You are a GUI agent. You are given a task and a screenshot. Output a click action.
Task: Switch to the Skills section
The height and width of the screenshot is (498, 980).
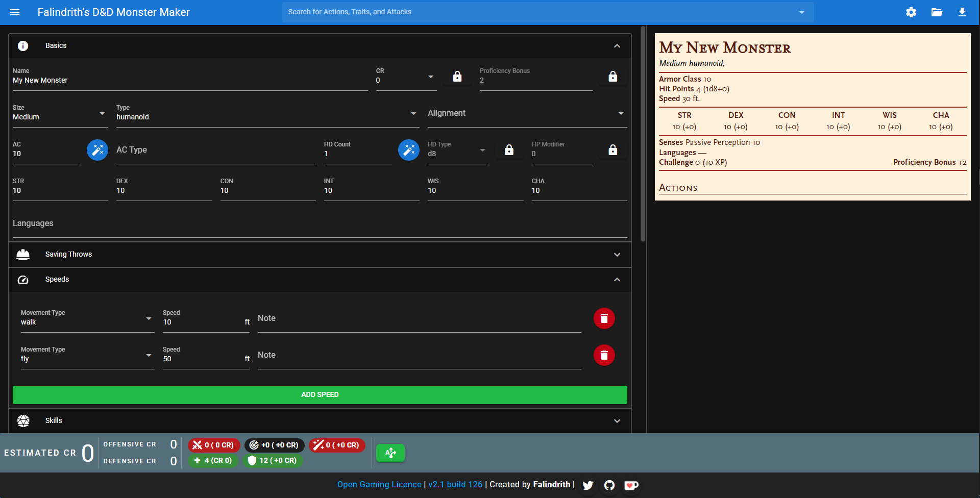(617, 420)
